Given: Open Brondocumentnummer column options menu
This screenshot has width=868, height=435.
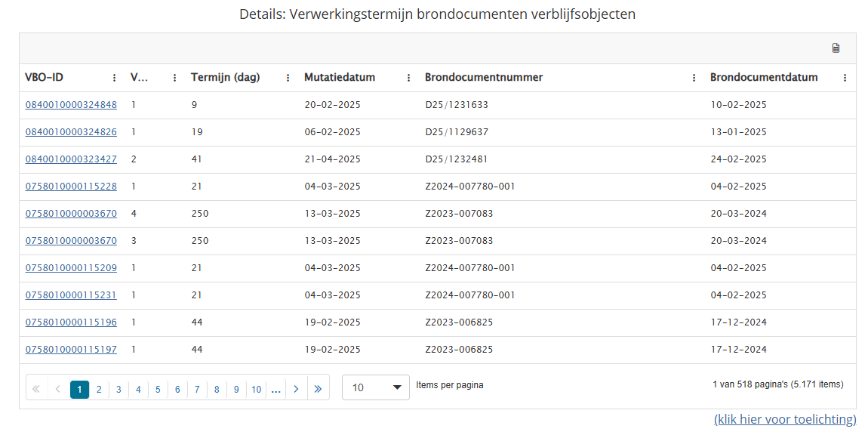Looking at the screenshot, I should tap(694, 78).
